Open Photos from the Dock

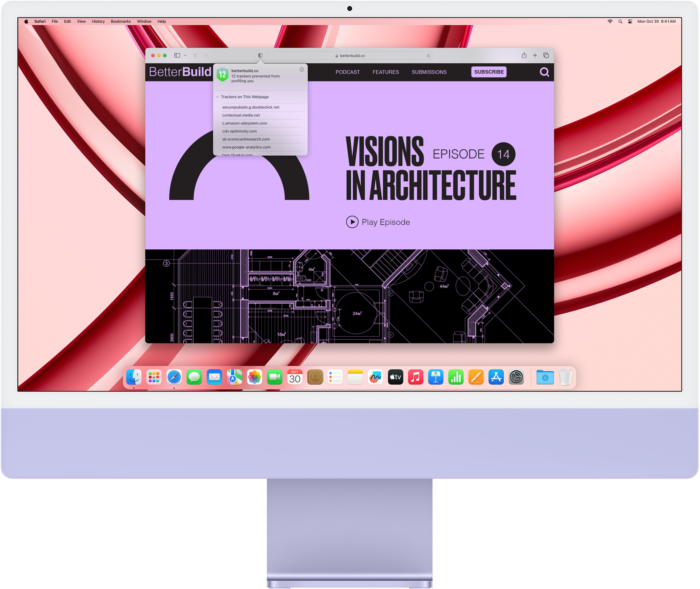pos(254,377)
